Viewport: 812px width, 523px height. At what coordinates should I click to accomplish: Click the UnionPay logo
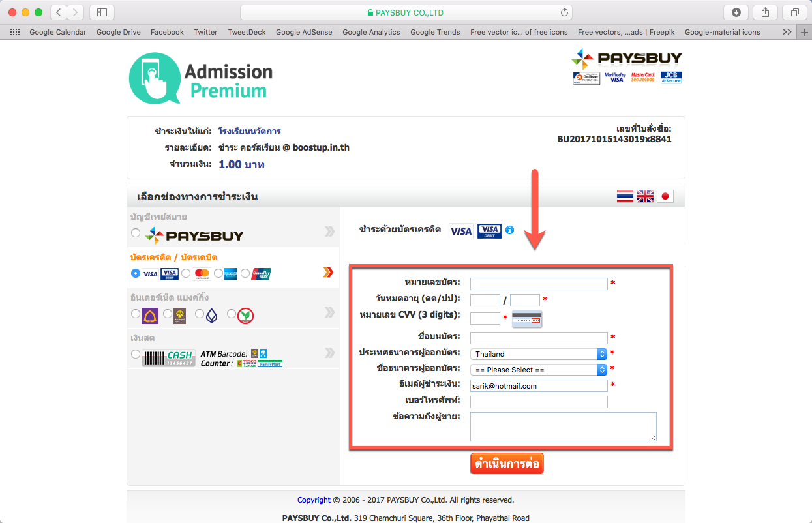[261, 274]
